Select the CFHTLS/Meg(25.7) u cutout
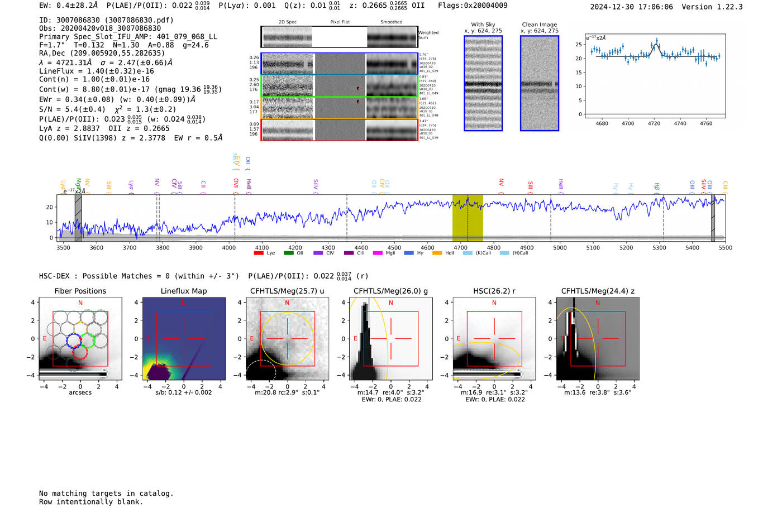 pyautogui.click(x=287, y=339)
